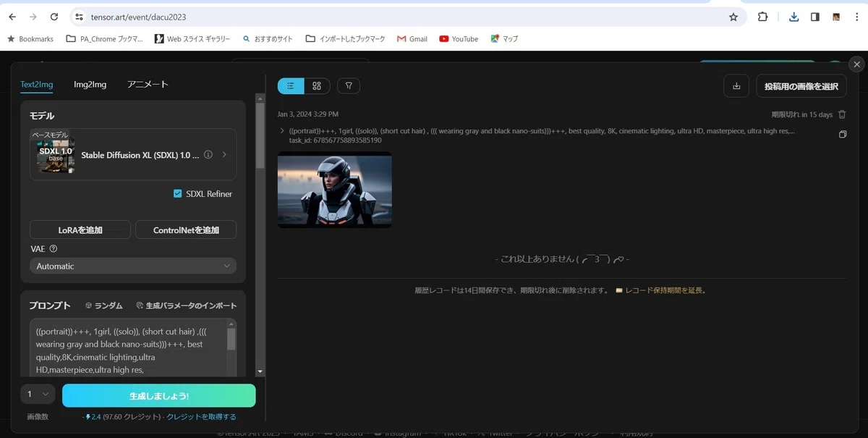868x438 pixels.
Task: Expand the task prompt details arrow
Action: click(282, 131)
